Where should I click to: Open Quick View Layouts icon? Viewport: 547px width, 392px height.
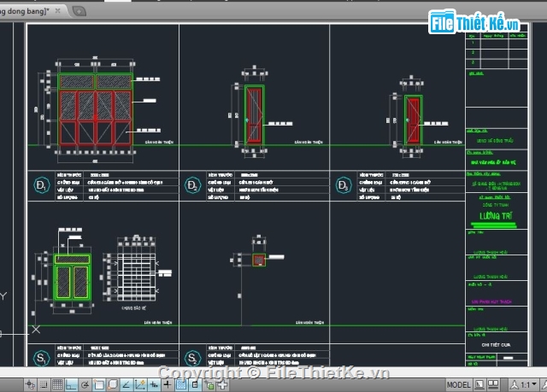click(x=479, y=384)
